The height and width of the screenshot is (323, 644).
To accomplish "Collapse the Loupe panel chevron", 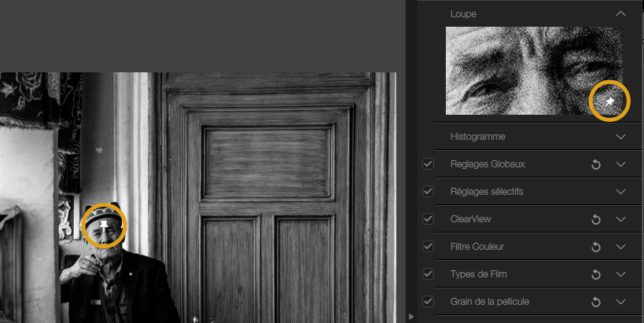I will tap(620, 13).
